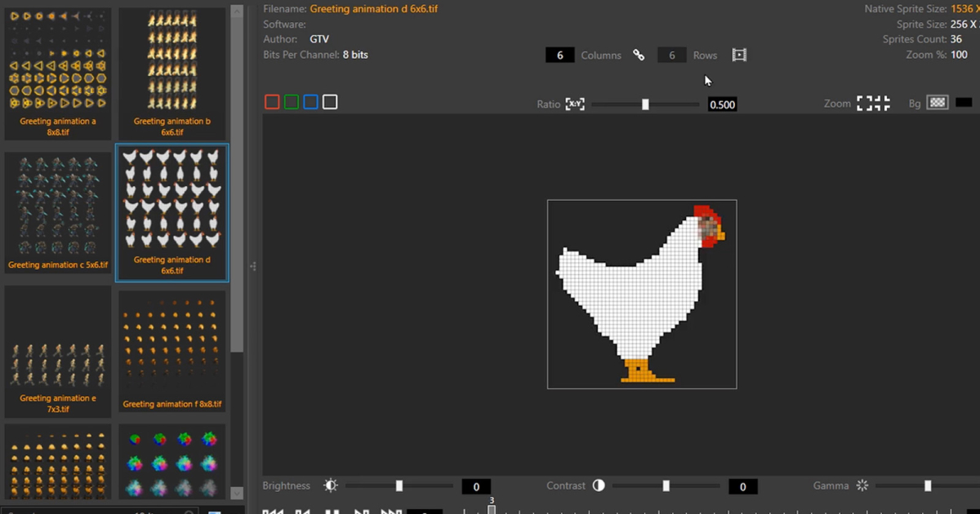This screenshot has height=514, width=980.
Task: Click the Brightness slider handle
Action: click(x=399, y=485)
